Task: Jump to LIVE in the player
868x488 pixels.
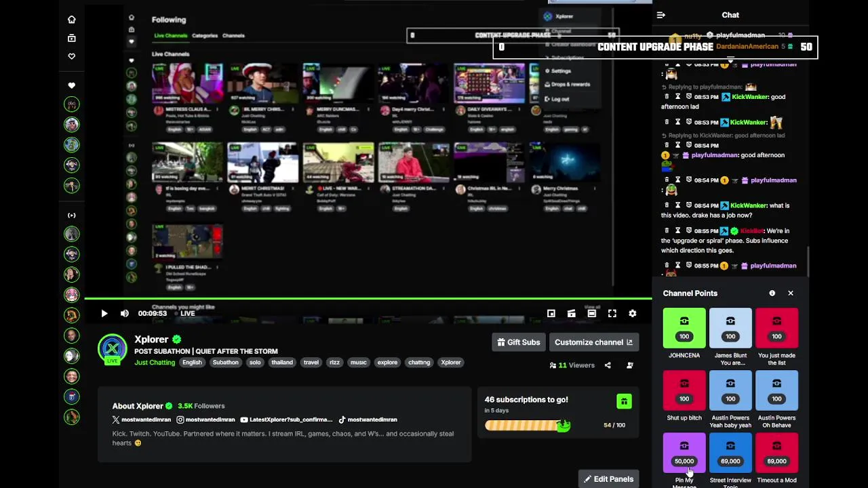Action: tap(187, 313)
